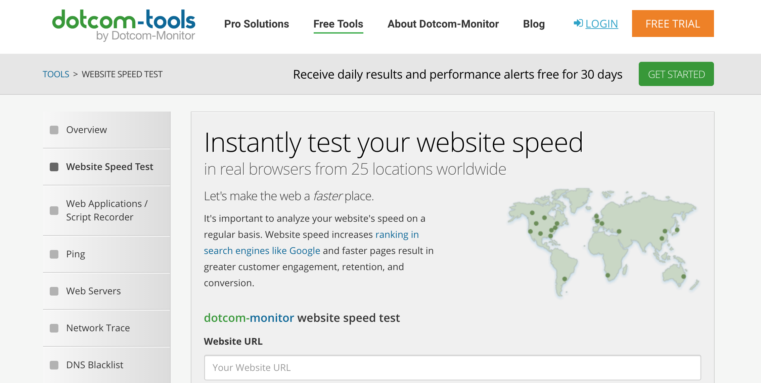Image resolution: width=761 pixels, height=383 pixels.
Task: Click the square icon beside Overview
Action: click(x=54, y=130)
